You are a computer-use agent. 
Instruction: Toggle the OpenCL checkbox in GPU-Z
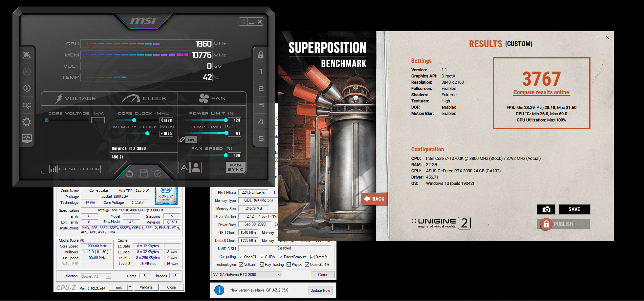pyautogui.click(x=241, y=257)
